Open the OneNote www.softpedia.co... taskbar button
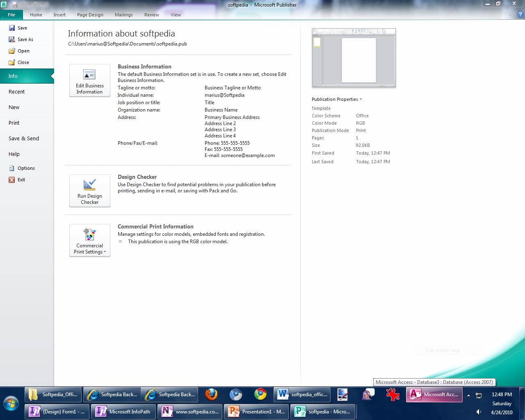This screenshot has width=525, height=420. pos(190,412)
